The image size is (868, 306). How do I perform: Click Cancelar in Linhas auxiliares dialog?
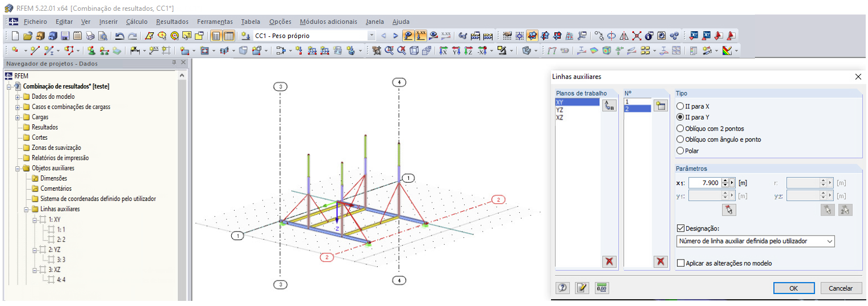tap(841, 288)
